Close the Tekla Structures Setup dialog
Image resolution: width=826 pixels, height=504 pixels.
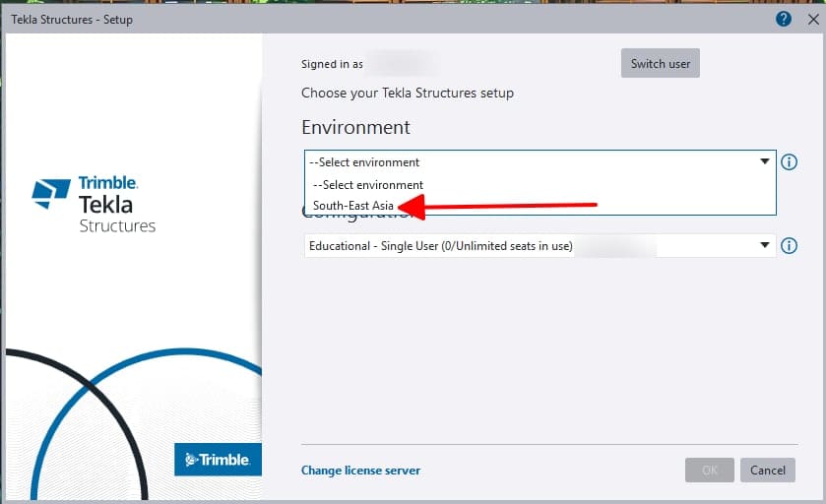tap(813, 20)
